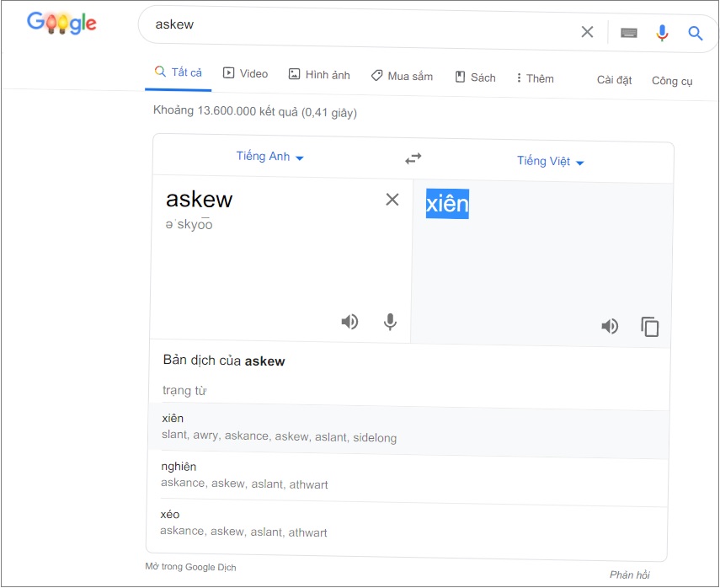Switch to the Video tab
The width and height of the screenshot is (720, 588).
click(x=245, y=74)
